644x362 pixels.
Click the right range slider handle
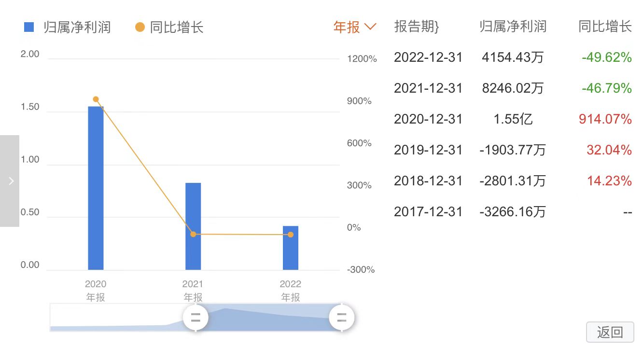tap(342, 318)
